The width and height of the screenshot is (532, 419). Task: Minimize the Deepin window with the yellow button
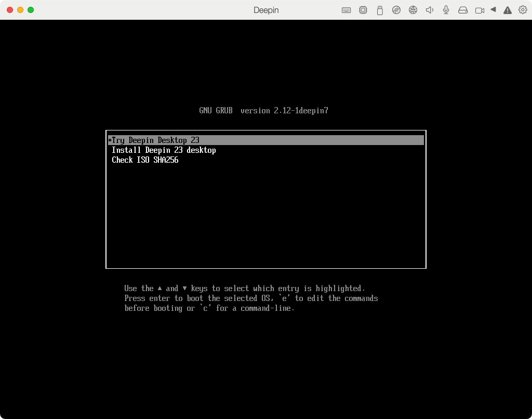[x=20, y=10]
